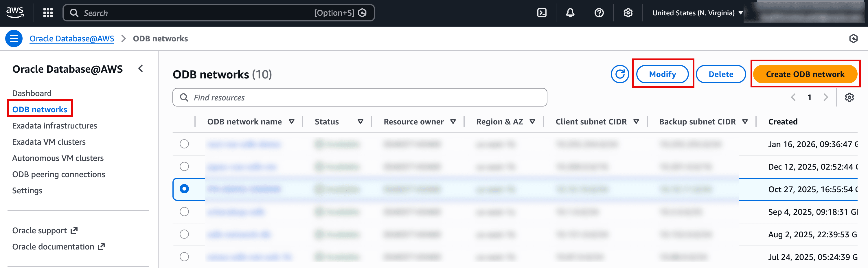Select the network created Aug 2, 2025
The height and width of the screenshot is (268, 868).
click(x=184, y=234)
